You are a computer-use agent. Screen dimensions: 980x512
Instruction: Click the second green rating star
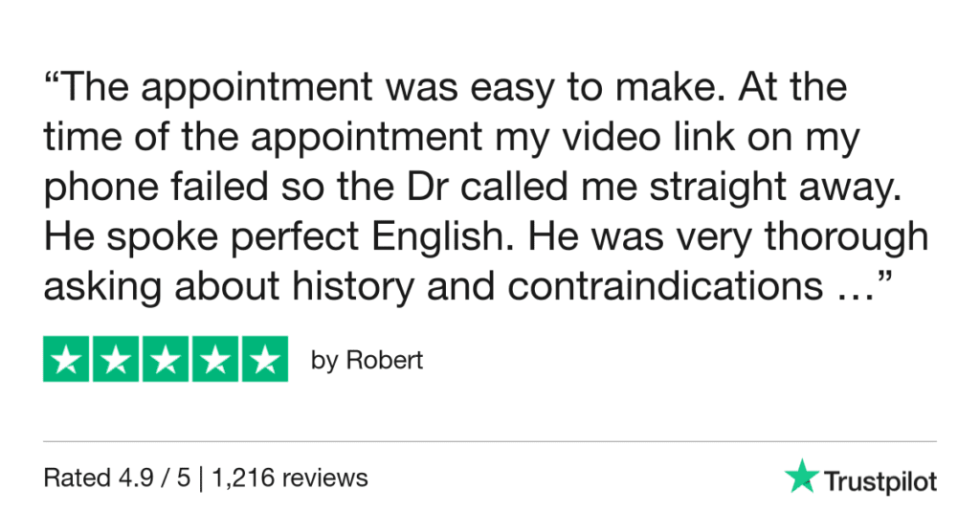click(x=116, y=360)
